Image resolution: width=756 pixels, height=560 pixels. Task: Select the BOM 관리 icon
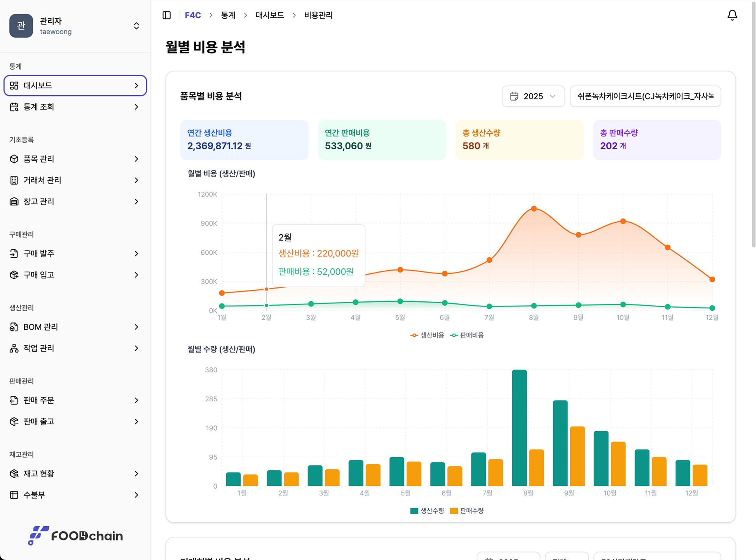(x=14, y=327)
